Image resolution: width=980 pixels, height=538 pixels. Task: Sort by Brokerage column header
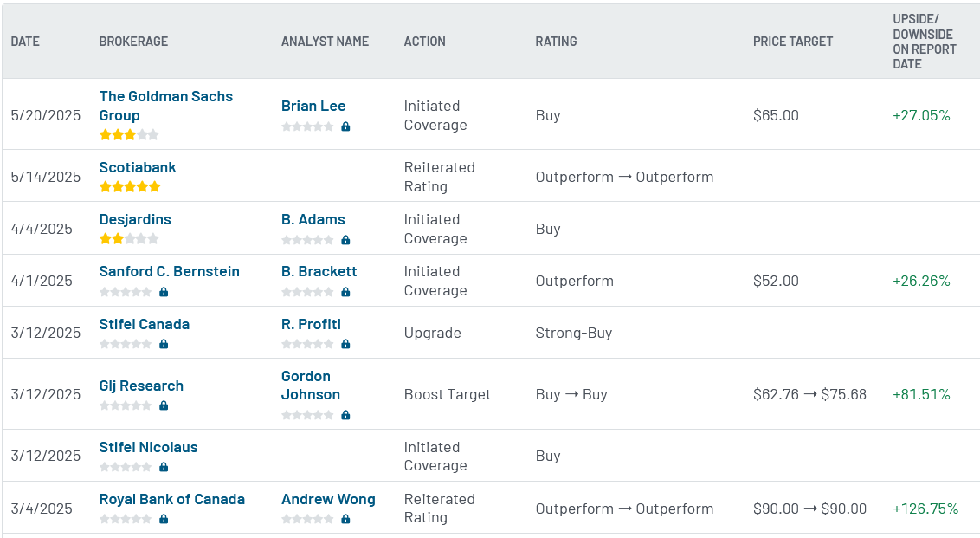[133, 42]
